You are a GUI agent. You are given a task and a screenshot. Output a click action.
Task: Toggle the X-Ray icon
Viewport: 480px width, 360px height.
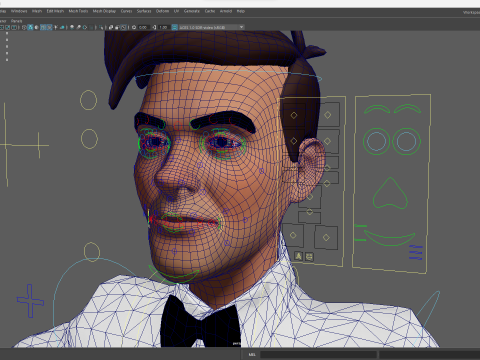111,27
